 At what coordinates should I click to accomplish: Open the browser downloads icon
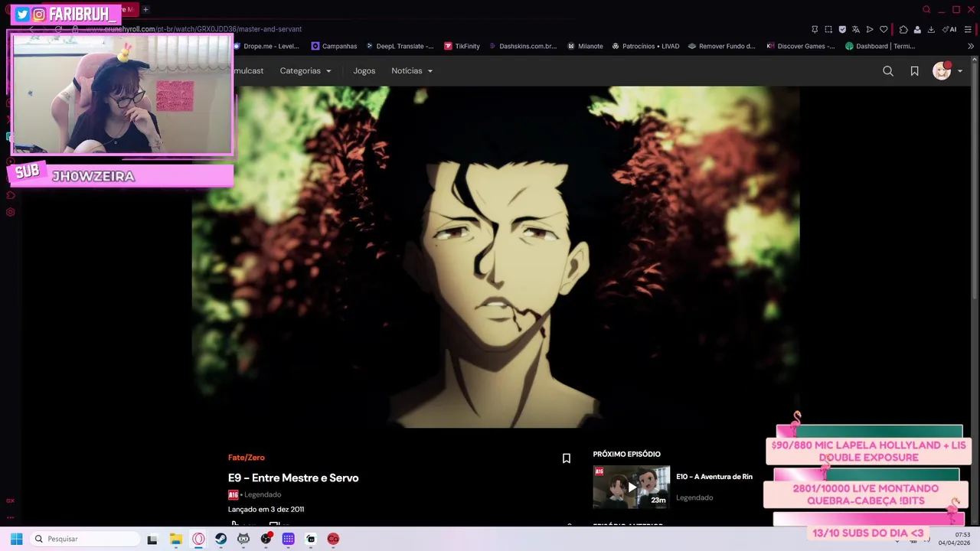(931, 29)
